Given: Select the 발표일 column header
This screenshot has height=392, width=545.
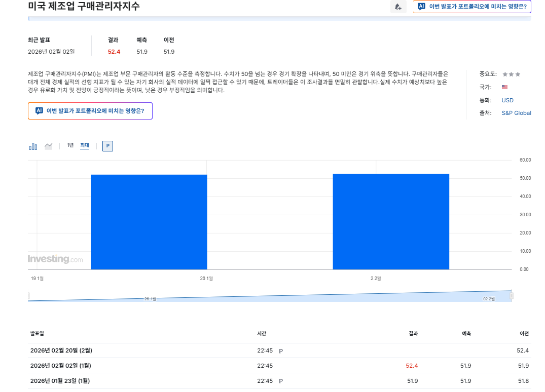Looking at the screenshot, I should [38, 333].
